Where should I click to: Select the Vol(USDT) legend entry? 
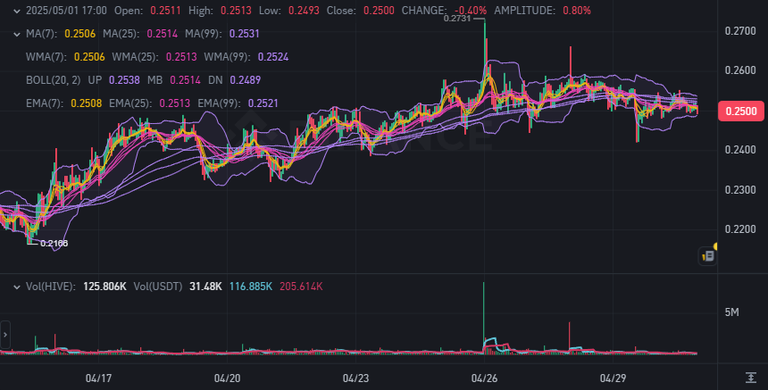coord(178,287)
